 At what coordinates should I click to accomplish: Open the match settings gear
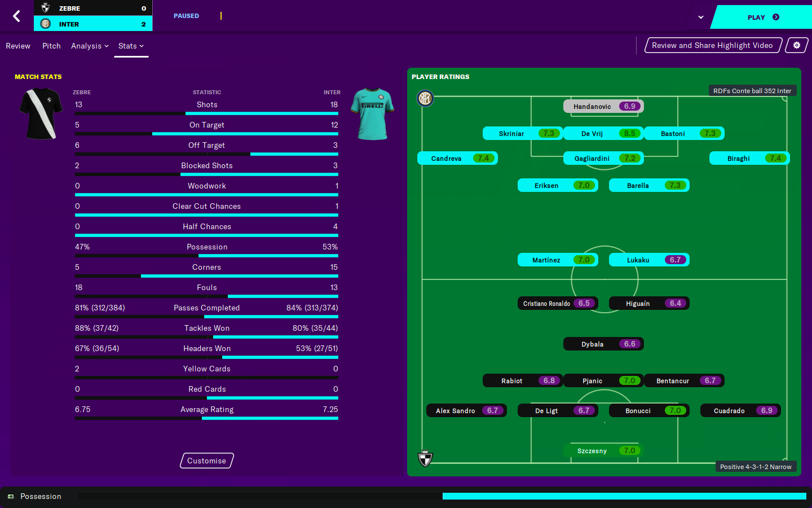click(796, 45)
